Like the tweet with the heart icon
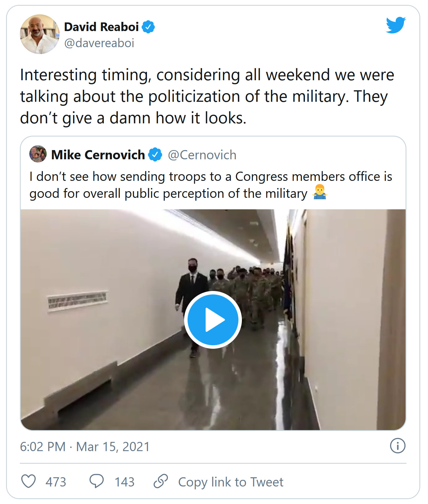The image size is (428, 504). click(x=29, y=481)
